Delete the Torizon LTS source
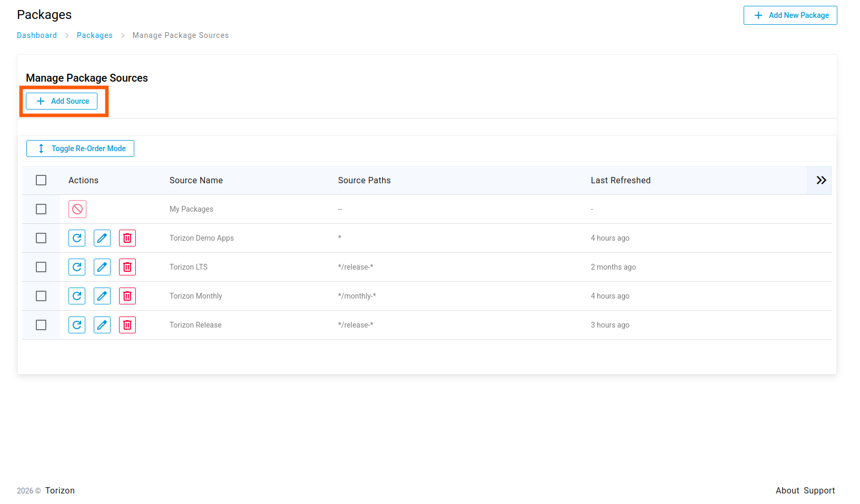This screenshot has width=860, height=504. pyautogui.click(x=127, y=267)
